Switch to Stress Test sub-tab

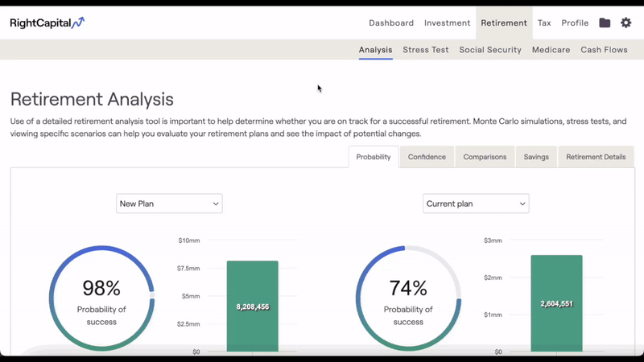[x=426, y=50]
